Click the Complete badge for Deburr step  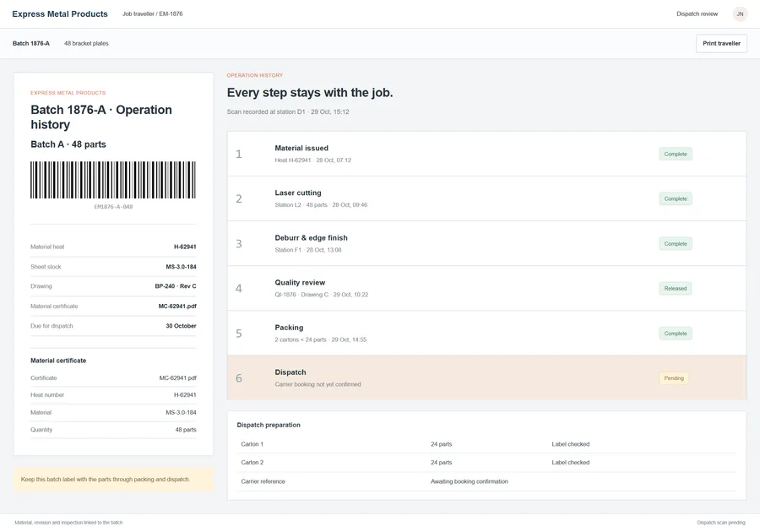[x=676, y=244]
